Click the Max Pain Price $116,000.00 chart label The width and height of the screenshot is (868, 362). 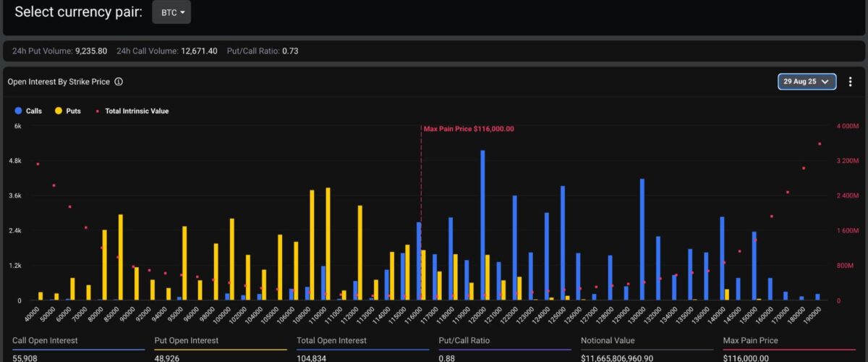pyautogui.click(x=469, y=129)
